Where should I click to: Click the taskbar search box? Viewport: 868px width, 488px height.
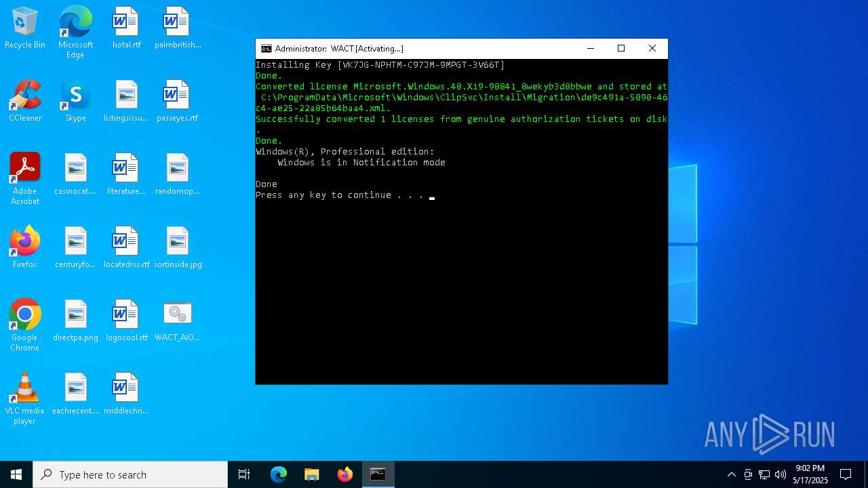130,474
